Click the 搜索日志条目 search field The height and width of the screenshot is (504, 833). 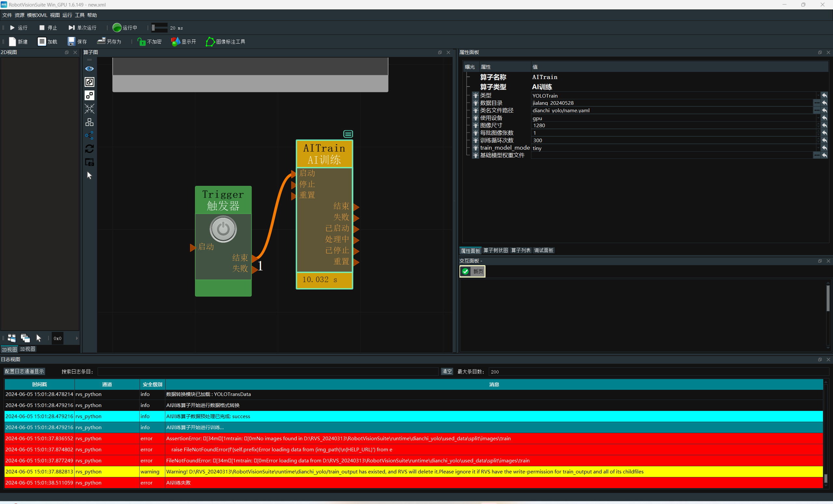tap(268, 372)
